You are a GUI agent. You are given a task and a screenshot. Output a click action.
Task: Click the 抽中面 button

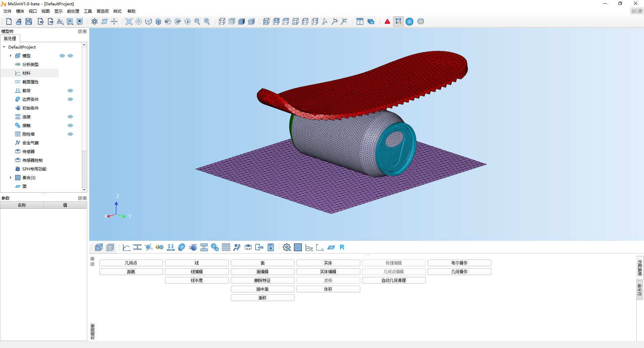click(x=263, y=289)
